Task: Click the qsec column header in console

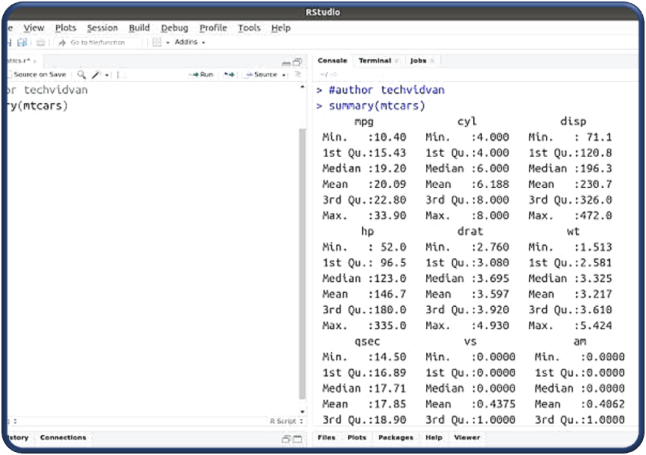Action: tap(367, 342)
